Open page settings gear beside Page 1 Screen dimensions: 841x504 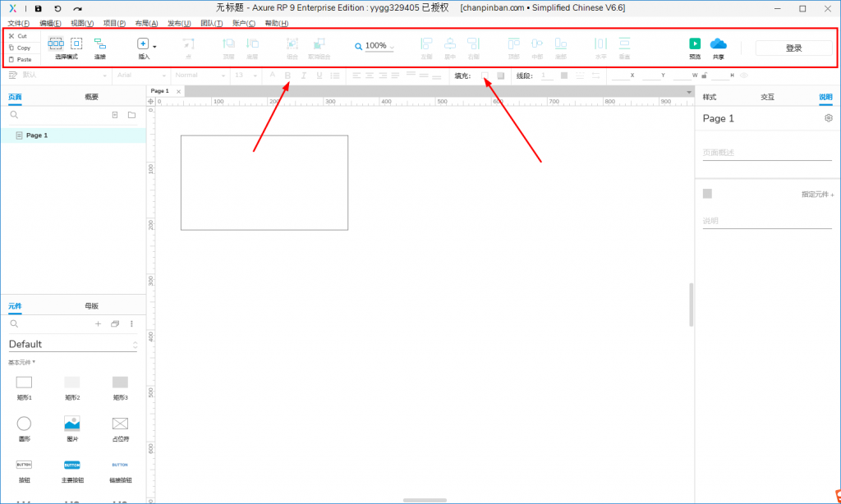tap(828, 118)
